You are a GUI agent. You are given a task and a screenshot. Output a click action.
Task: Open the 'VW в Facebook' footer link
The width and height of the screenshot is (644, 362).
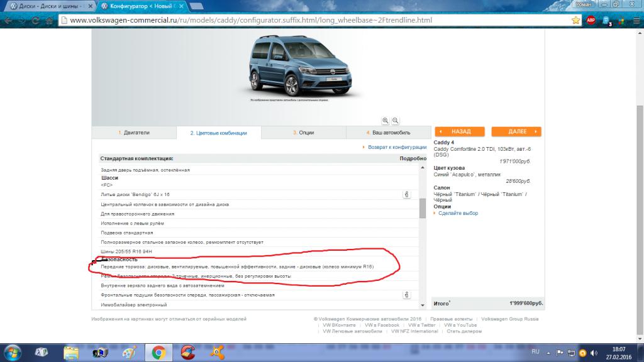tap(382, 325)
